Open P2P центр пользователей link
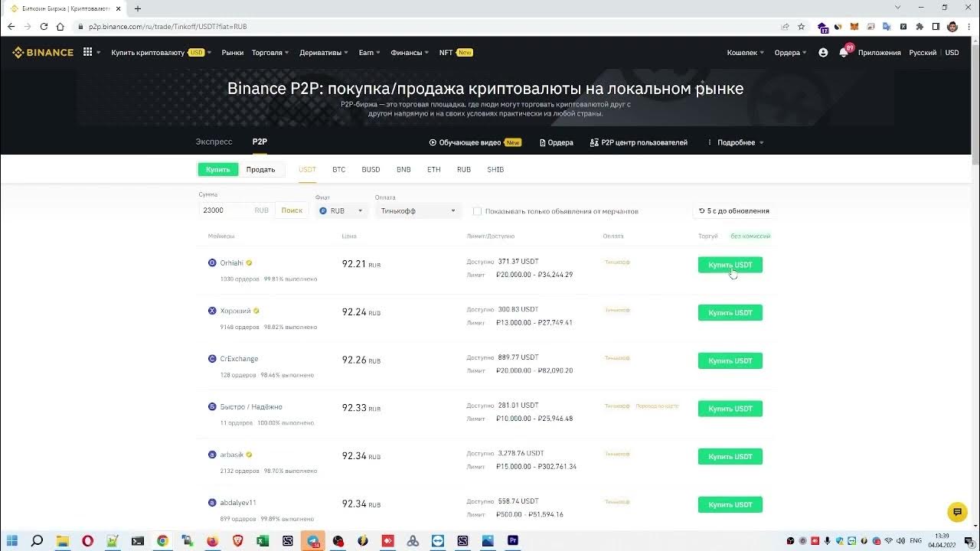Screen dimensions: 980x551 click(639, 142)
